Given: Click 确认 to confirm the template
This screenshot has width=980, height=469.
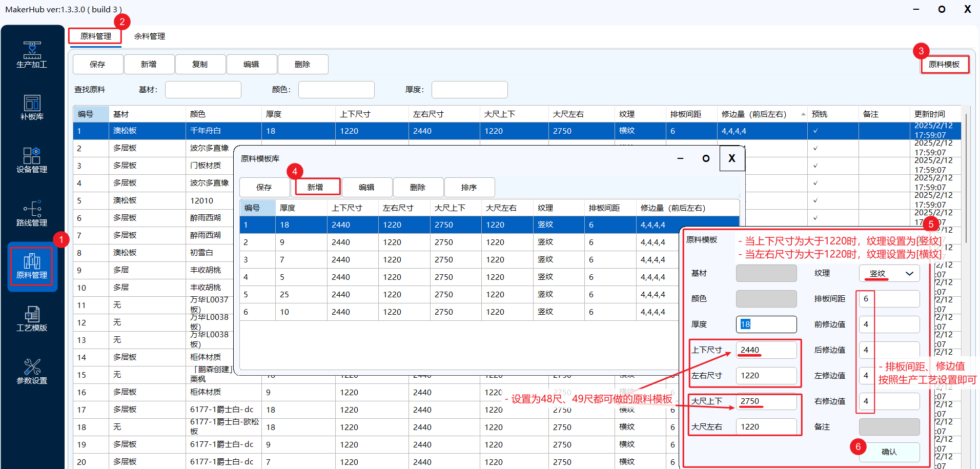Looking at the screenshot, I should 889,452.
